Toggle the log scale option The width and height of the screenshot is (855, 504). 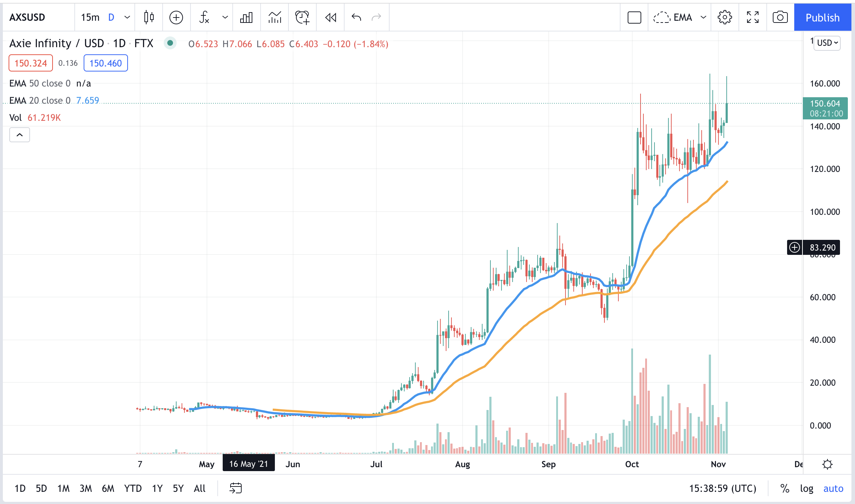pos(806,488)
